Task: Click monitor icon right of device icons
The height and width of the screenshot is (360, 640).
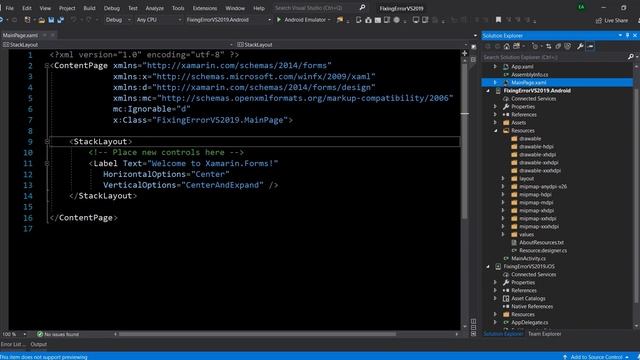Action: tap(416, 20)
